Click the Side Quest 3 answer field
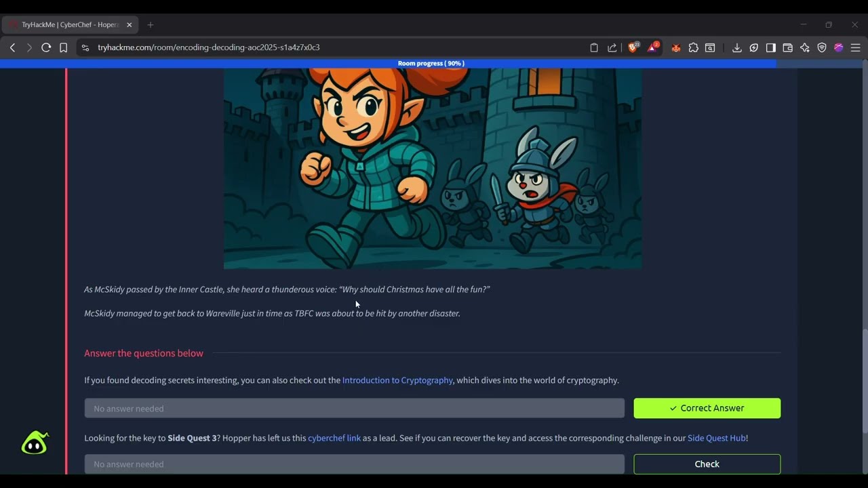 pyautogui.click(x=355, y=464)
